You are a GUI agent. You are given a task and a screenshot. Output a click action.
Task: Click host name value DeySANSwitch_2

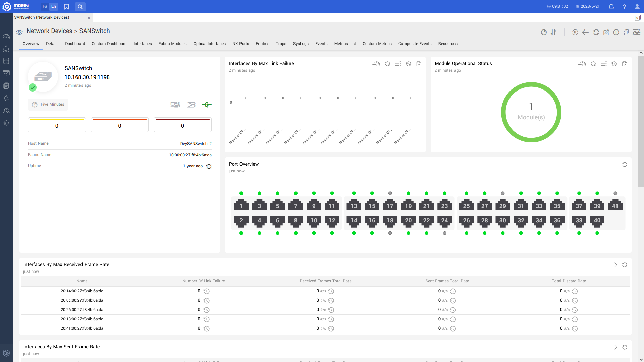tap(196, 144)
